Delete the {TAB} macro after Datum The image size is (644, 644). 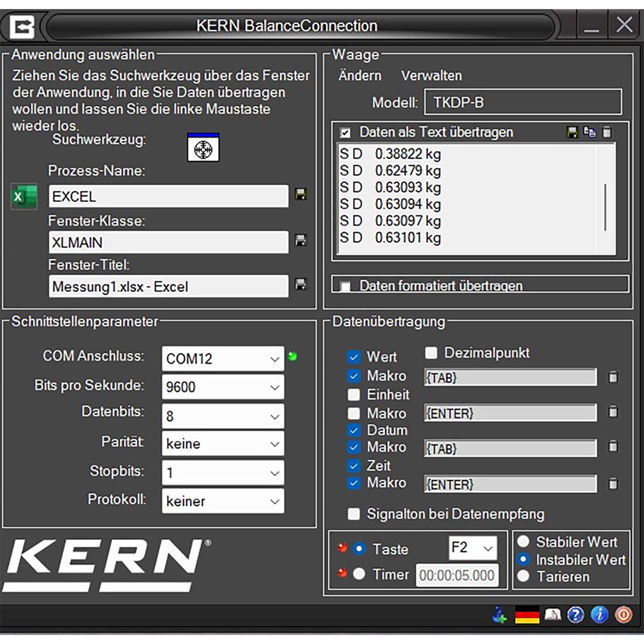click(x=613, y=446)
